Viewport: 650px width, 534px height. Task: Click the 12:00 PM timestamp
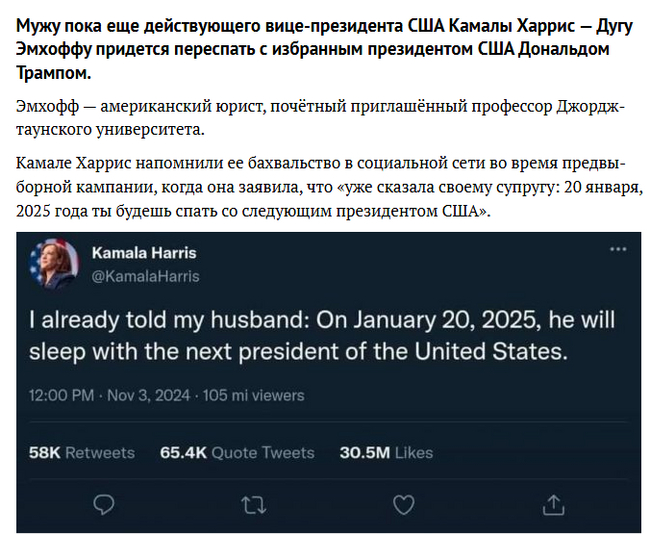point(62,395)
